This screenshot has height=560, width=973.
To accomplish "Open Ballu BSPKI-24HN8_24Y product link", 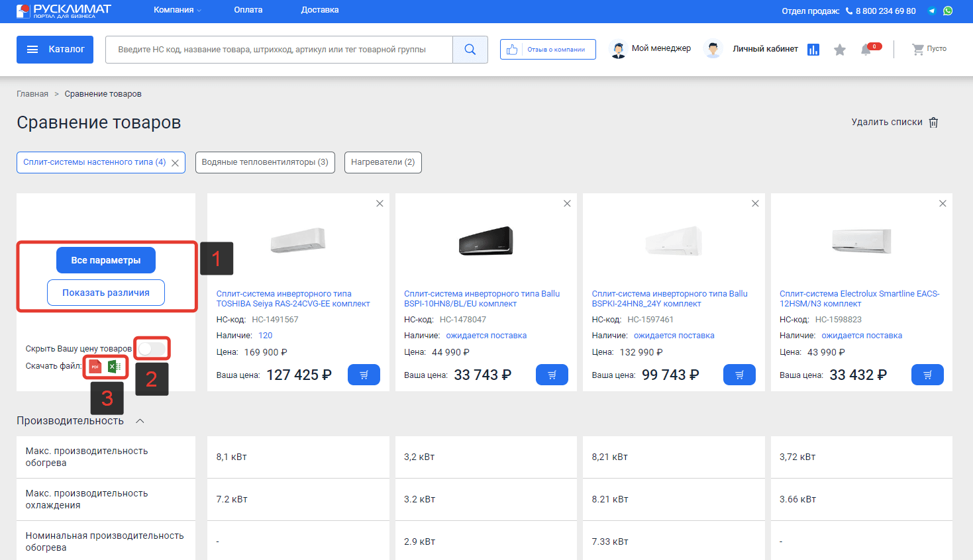I will click(x=669, y=299).
